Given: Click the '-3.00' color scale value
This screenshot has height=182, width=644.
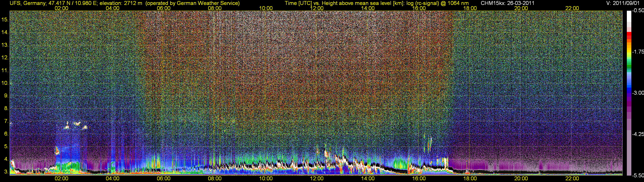Looking at the screenshot, I should (x=638, y=93).
